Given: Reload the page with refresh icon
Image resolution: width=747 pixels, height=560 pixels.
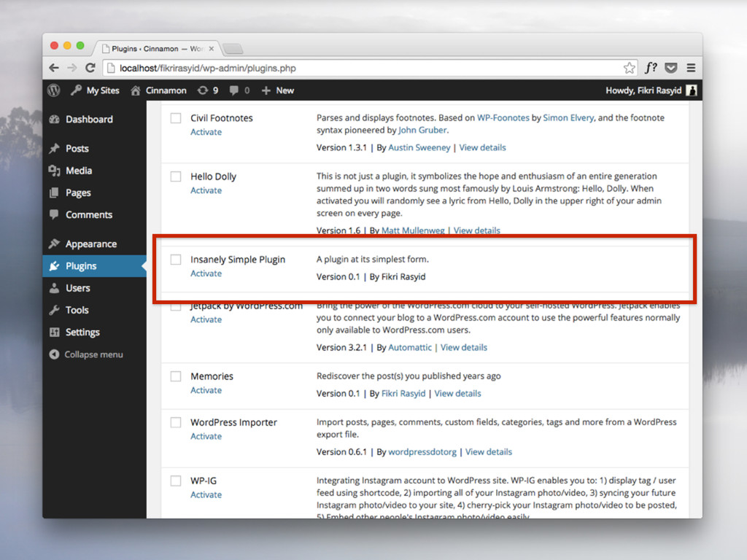Looking at the screenshot, I should pos(90,68).
